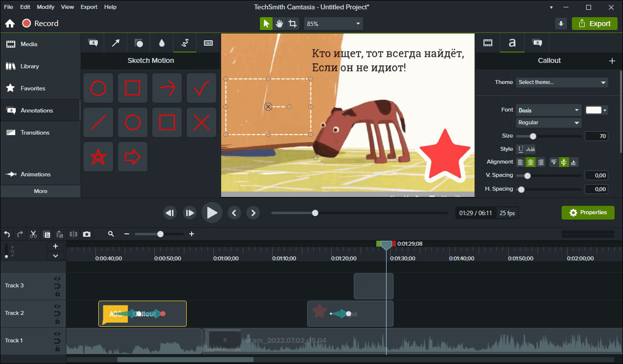Pick the sketch diagonal line annotation

pyautogui.click(x=98, y=122)
